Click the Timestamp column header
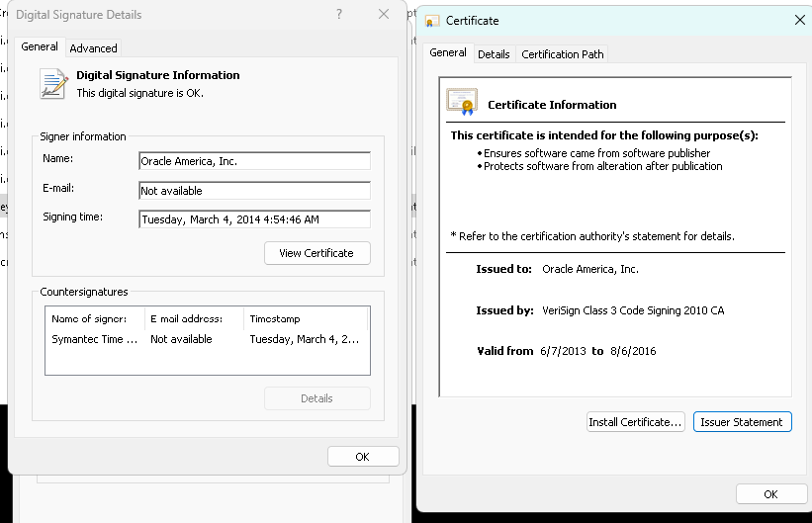 click(306, 319)
